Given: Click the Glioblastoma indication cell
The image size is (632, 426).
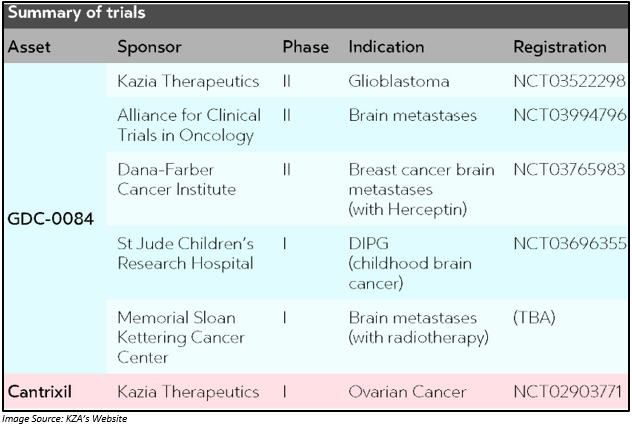Looking at the screenshot, I should tap(399, 81).
